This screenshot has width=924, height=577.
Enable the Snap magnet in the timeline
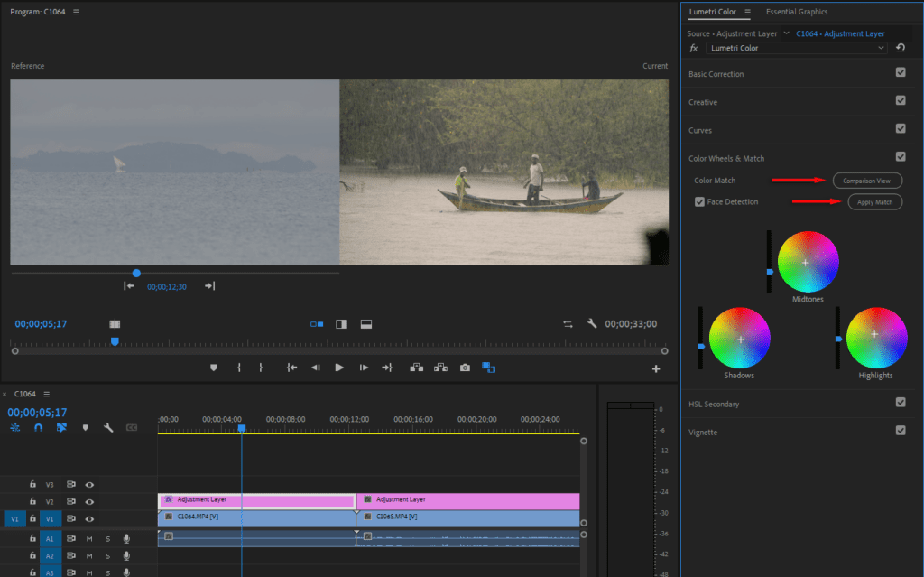(x=39, y=427)
